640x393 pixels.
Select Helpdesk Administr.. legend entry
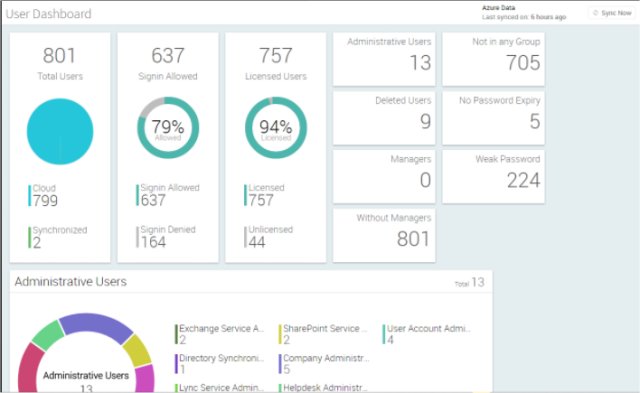pyautogui.click(x=323, y=387)
